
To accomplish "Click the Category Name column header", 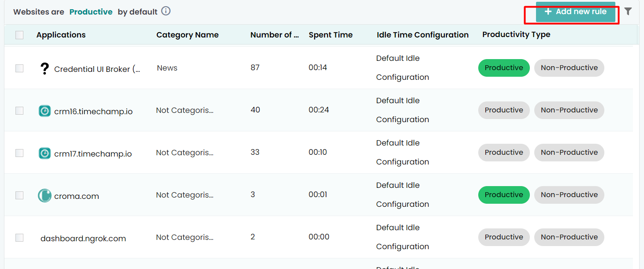I will 187,35.
